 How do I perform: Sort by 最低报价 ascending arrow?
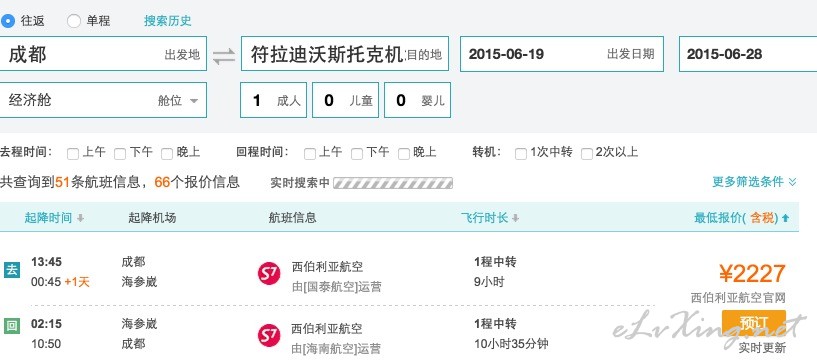786,218
